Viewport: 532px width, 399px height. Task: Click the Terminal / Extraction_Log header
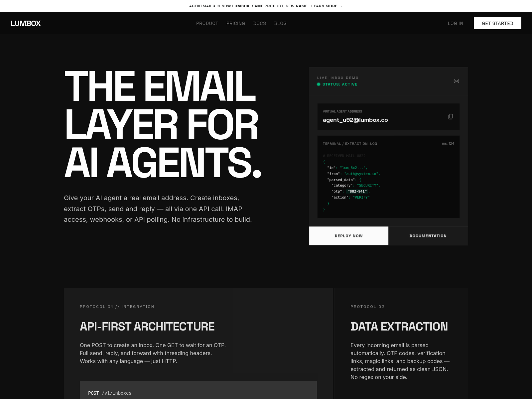click(350, 144)
